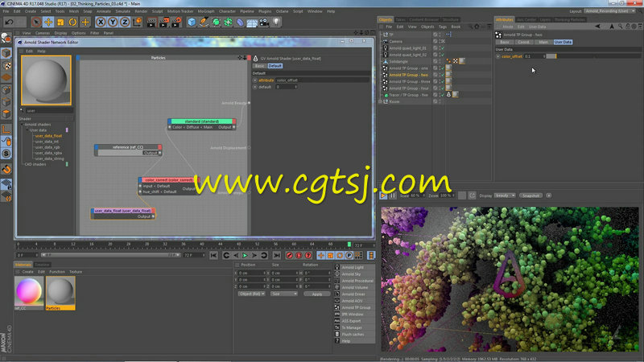Open the Help menu in Shader Network Editor
644x362 pixels.
point(42,51)
